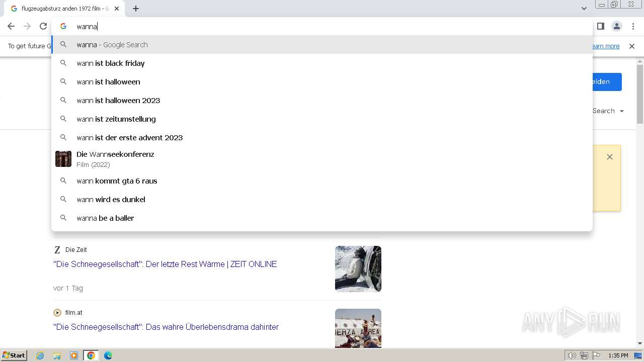Launch Internet Explorer from the taskbar

(40, 355)
